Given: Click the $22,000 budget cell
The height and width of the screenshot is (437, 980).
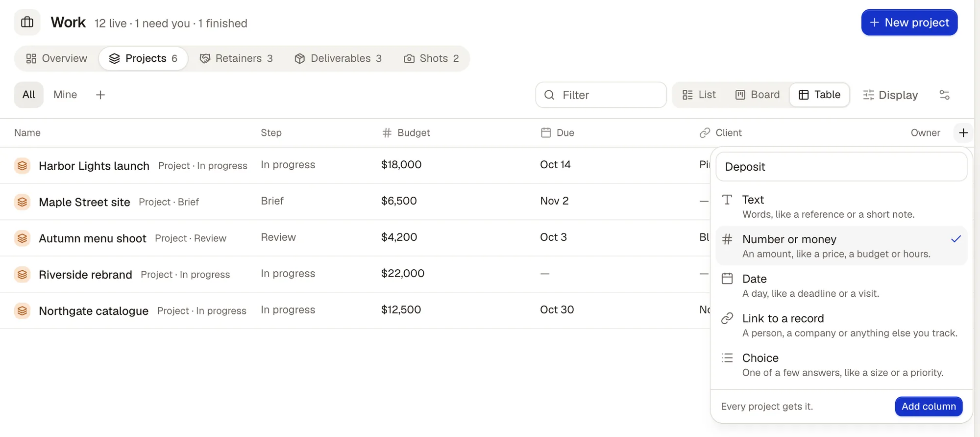Looking at the screenshot, I should point(403,274).
